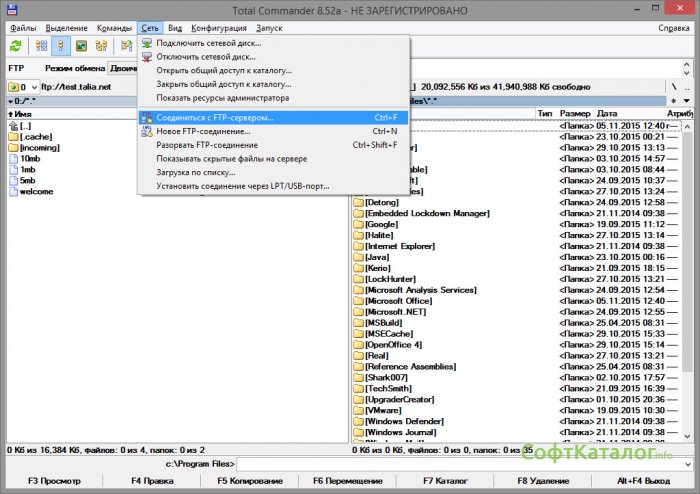
Task: Click the Map network drive menu icon
Action: [147, 43]
